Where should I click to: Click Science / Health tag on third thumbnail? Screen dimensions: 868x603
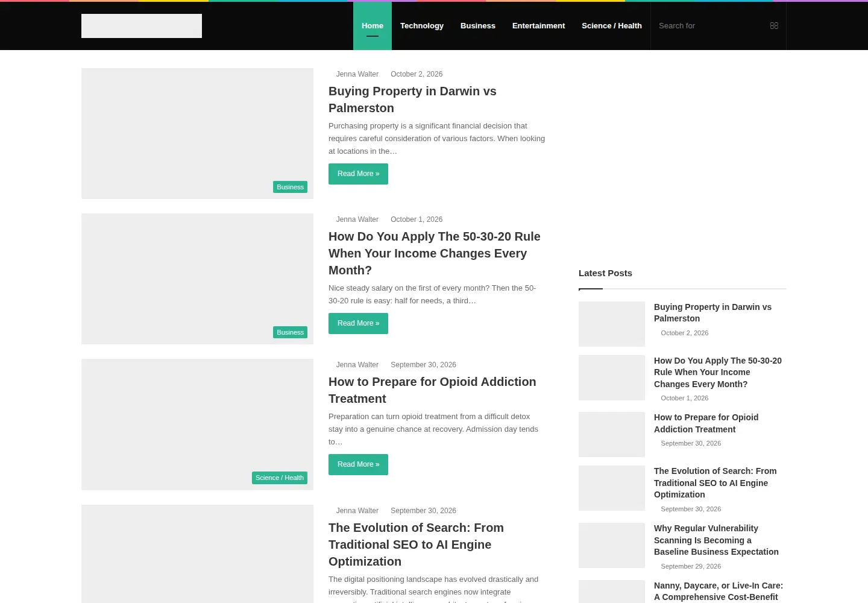pos(280,478)
